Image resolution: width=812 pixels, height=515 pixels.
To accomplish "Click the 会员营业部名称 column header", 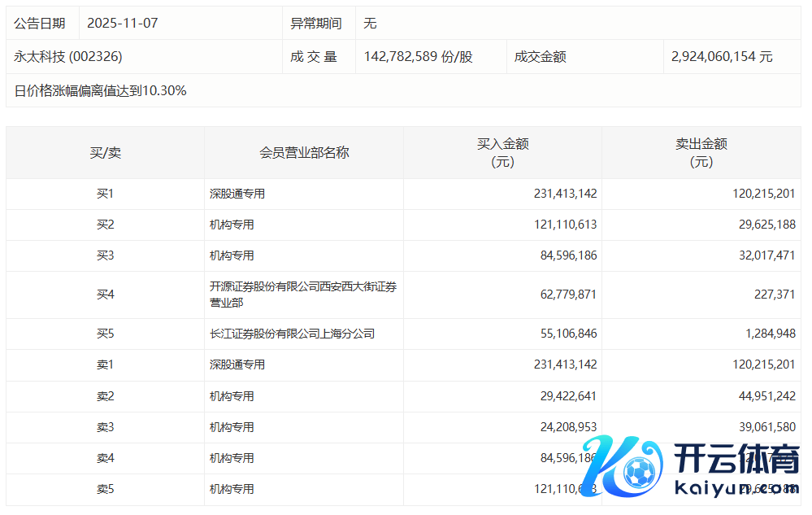I will [x=304, y=152].
